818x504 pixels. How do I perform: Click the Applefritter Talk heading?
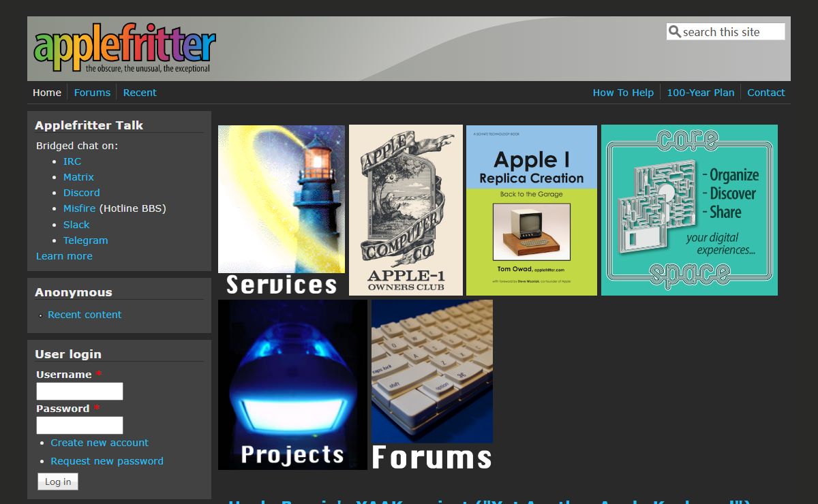89,125
